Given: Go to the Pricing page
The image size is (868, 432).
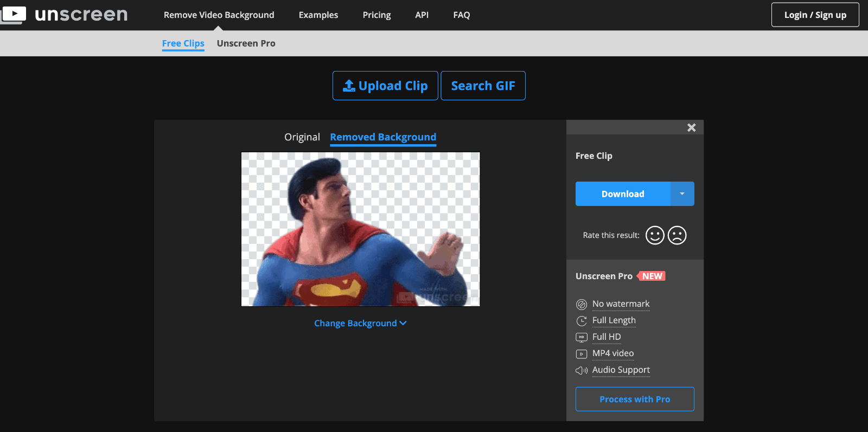Looking at the screenshot, I should [376, 15].
